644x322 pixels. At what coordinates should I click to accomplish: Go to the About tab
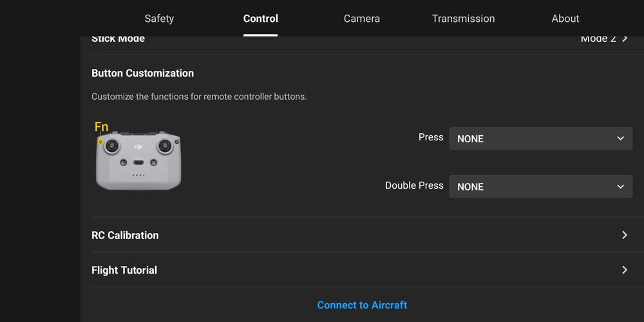point(565,19)
